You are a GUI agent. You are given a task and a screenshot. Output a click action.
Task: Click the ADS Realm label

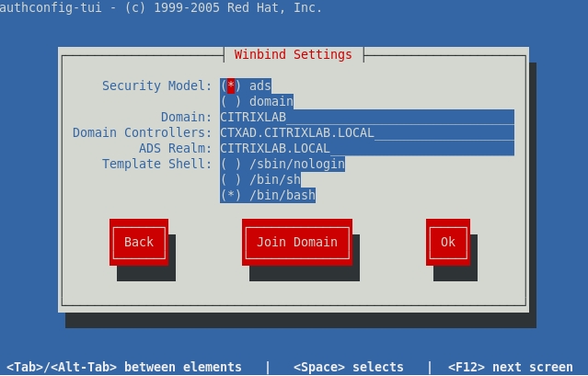(176, 148)
